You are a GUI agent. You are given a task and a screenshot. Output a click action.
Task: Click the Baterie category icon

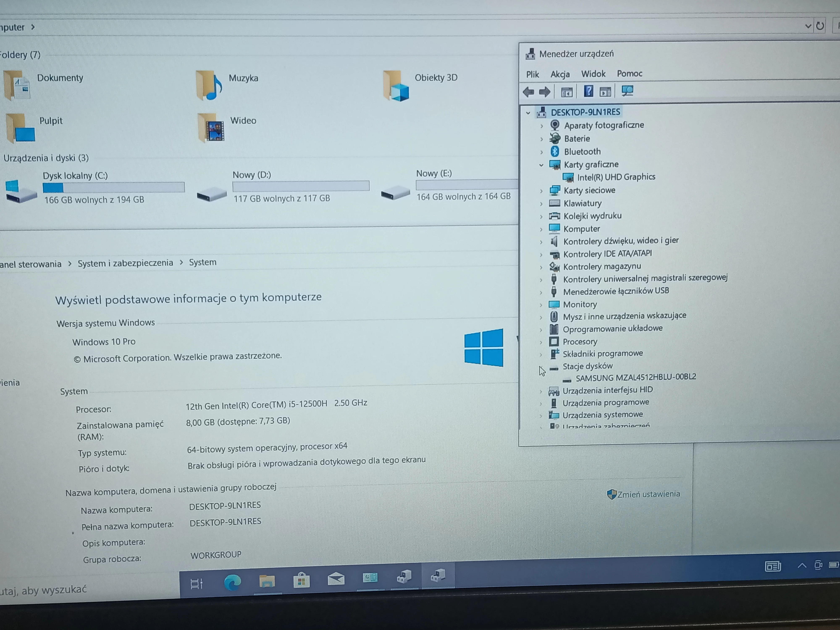click(x=555, y=138)
